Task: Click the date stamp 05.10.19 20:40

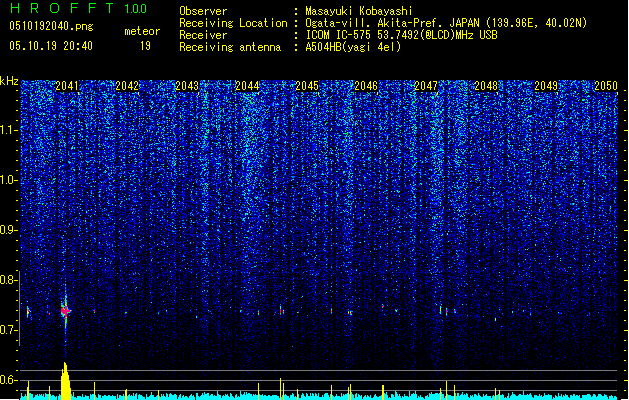Action: click(x=51, y=46)
